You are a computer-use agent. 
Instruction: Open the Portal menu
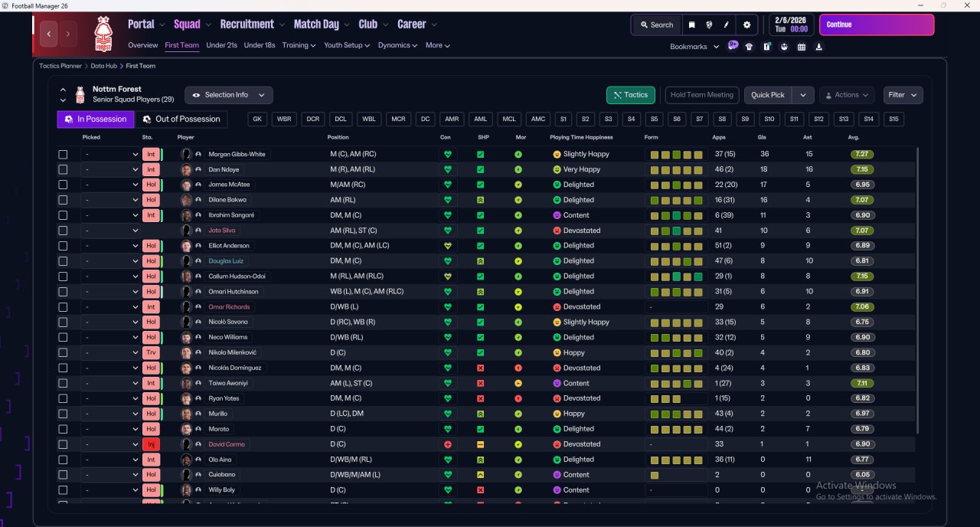[x=145, y=25]
